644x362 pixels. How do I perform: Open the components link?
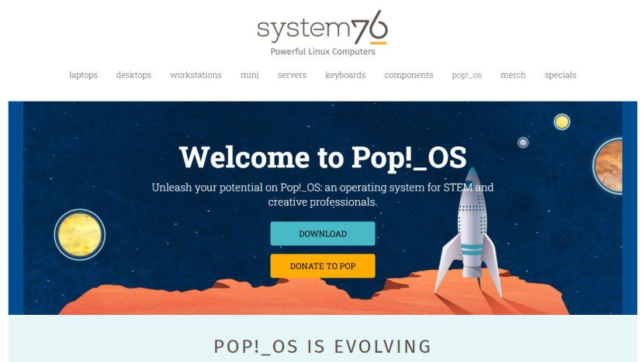pos(409,75)
